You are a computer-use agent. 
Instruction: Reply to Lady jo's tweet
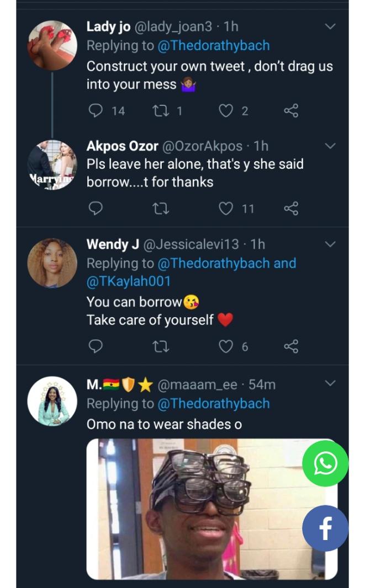(96, 111)
